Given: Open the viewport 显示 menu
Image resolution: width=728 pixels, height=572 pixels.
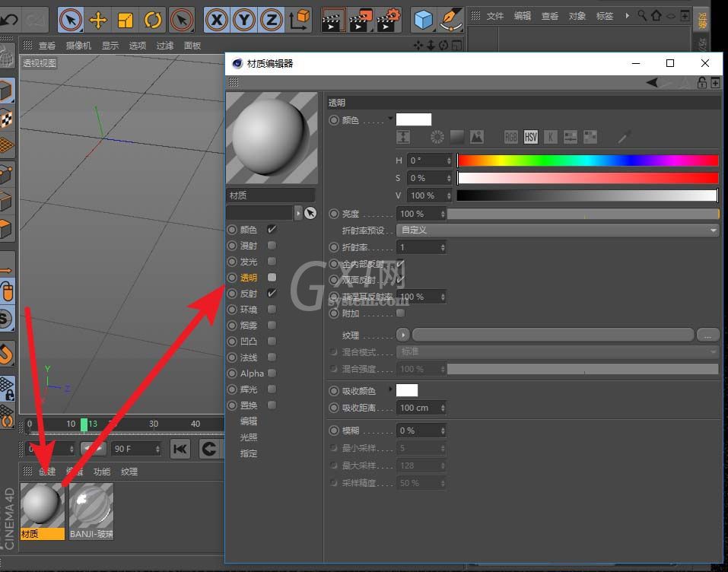Looking at the screenshot, I should [110, 46].
